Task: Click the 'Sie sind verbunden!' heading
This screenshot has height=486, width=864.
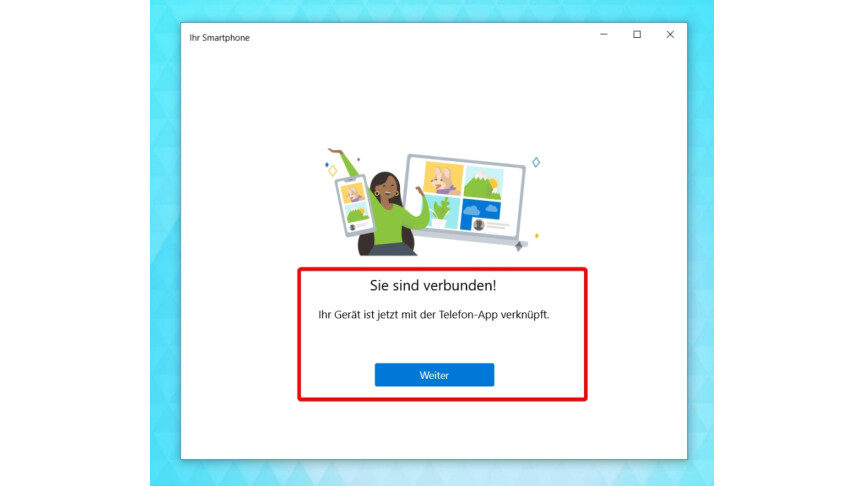Action: (x=433, y=285)
